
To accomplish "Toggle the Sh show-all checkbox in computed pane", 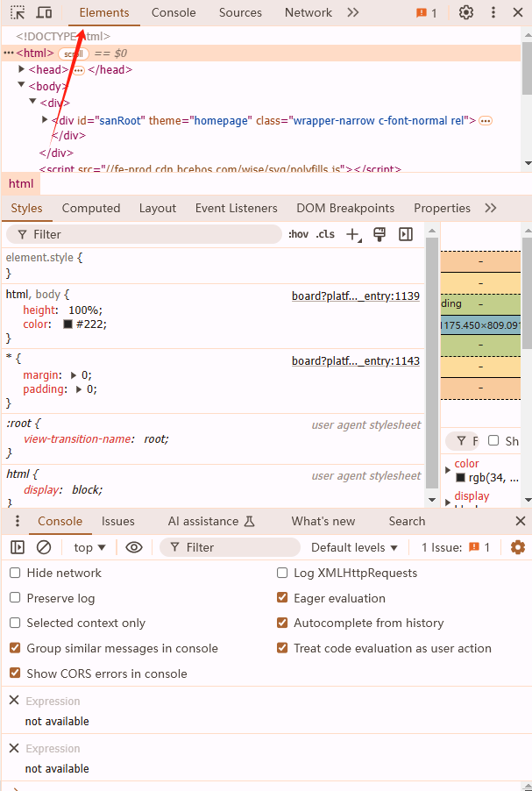I will tap(493, 441).
